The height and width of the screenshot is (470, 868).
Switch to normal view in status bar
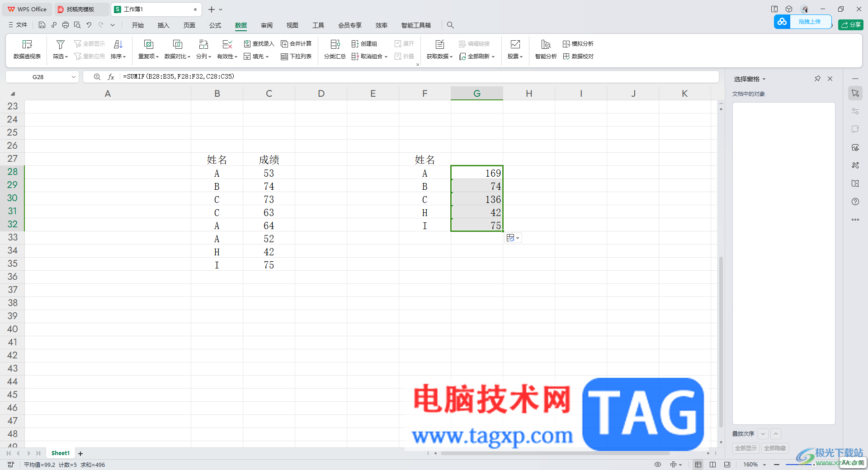coord(698,465)
